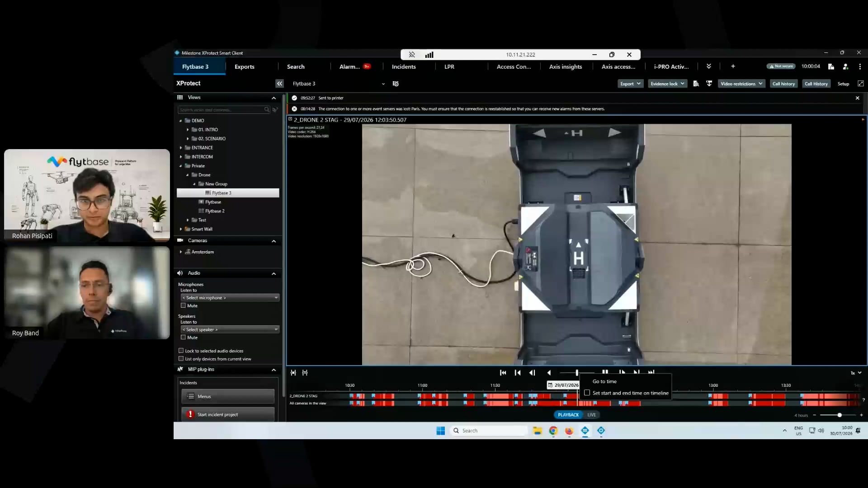Set end time marker on timeline

305,372
